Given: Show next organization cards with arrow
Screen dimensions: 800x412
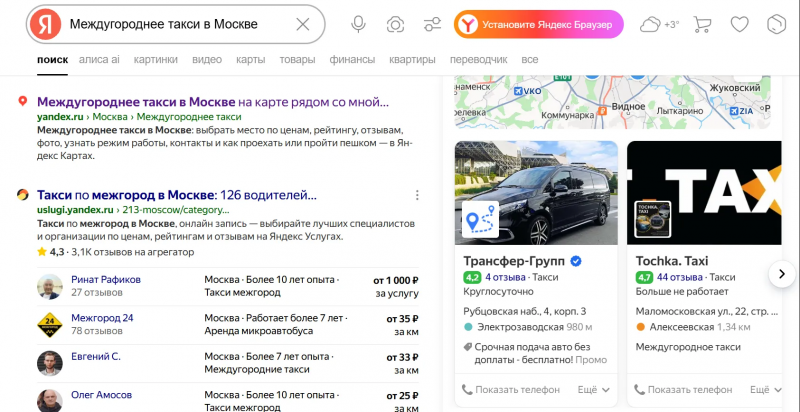Looking at the screenshot, I should point(782,274).
